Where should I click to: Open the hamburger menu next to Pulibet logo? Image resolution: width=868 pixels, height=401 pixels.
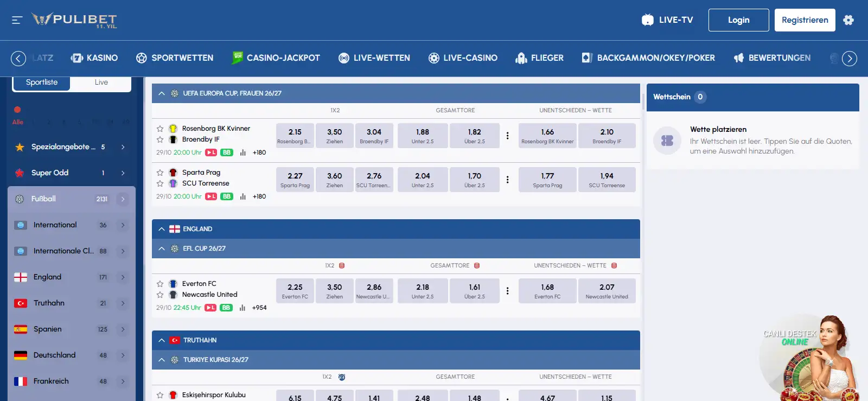(17, 20)
